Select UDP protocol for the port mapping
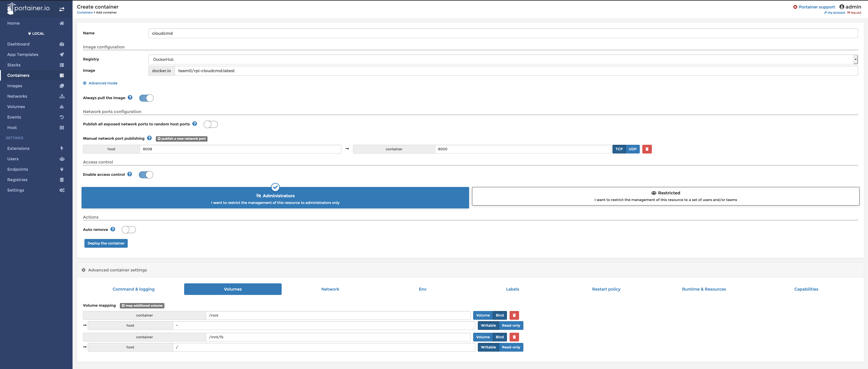Image resolution: width=868 pixels, height=369 pixels. pyautogui.click(x=632, y=149)
